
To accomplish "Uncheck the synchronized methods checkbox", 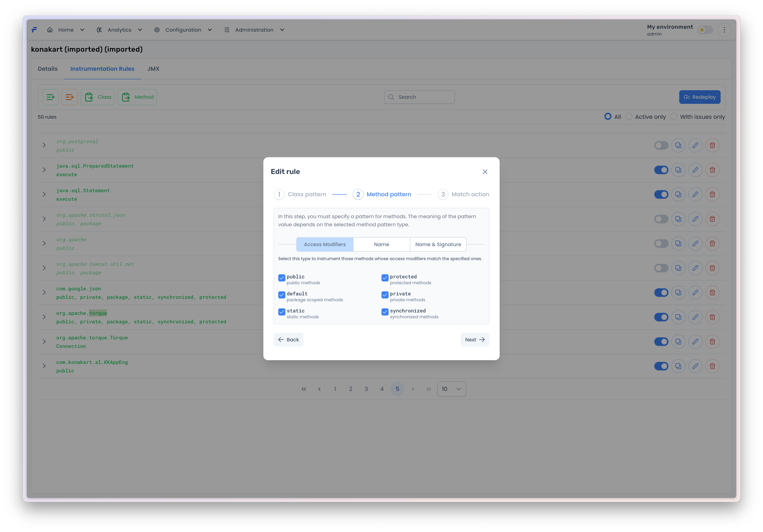I will (385, 312).
